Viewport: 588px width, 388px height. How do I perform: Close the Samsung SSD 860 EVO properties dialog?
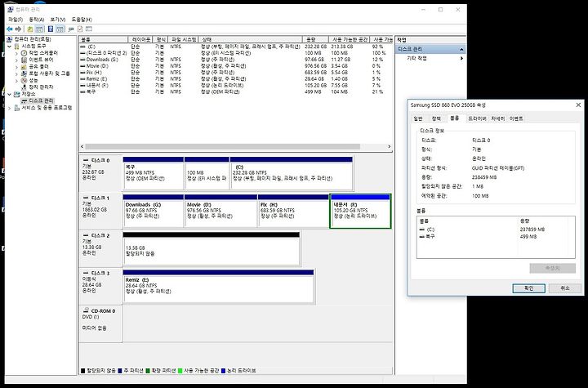pyautogui.click(x=578, y=105)
